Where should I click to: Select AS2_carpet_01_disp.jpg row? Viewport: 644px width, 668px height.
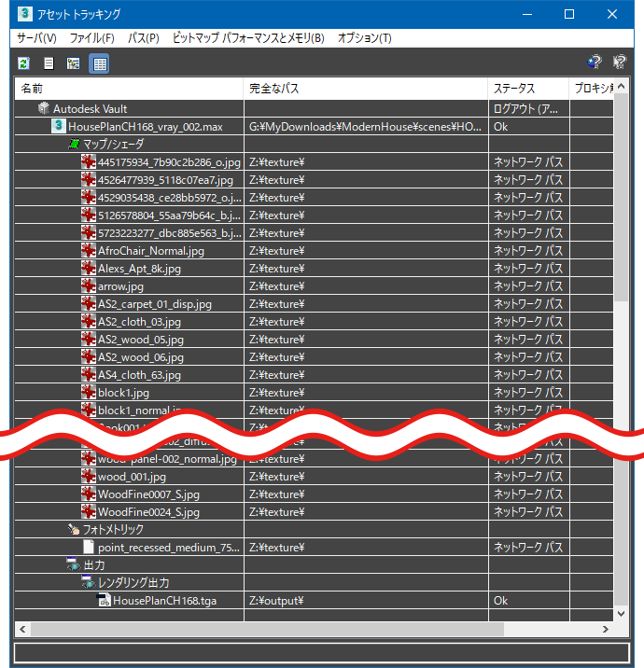[315, 304]
